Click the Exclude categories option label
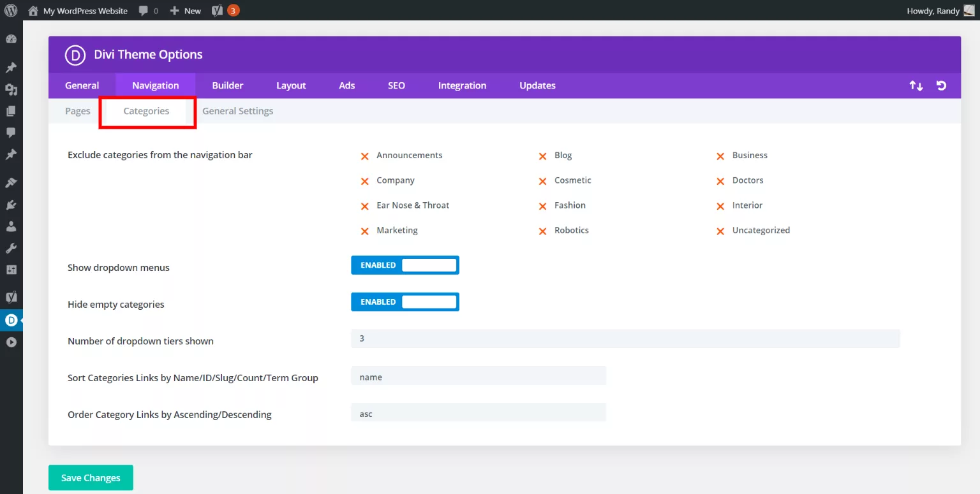Image resolution: width=980 pixels, height=494 pixels. point(160,155)
